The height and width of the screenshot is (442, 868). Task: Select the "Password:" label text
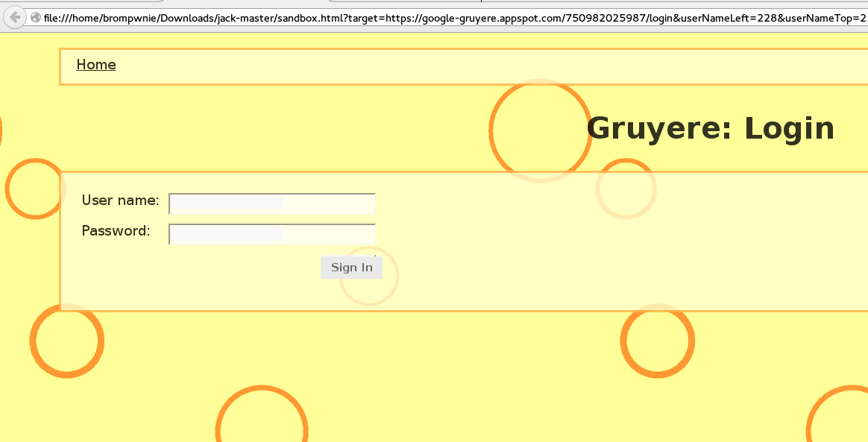point(116,231)
